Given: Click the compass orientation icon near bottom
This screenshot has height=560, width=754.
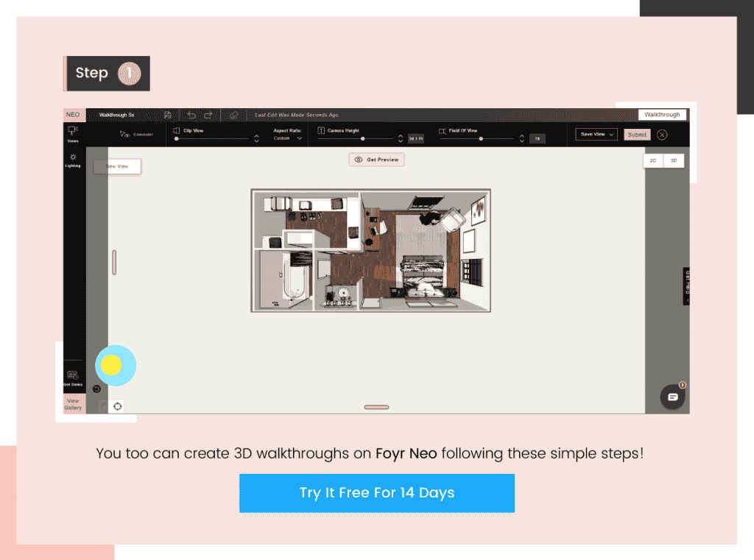Looking at the screenshot, I should (117, 406).
